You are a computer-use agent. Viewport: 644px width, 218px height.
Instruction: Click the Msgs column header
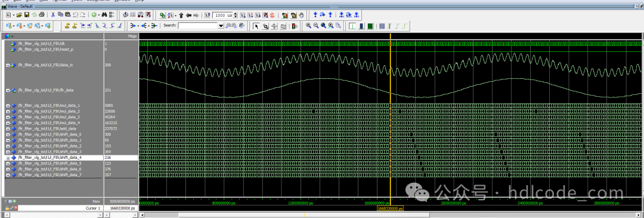click(120, 36)
